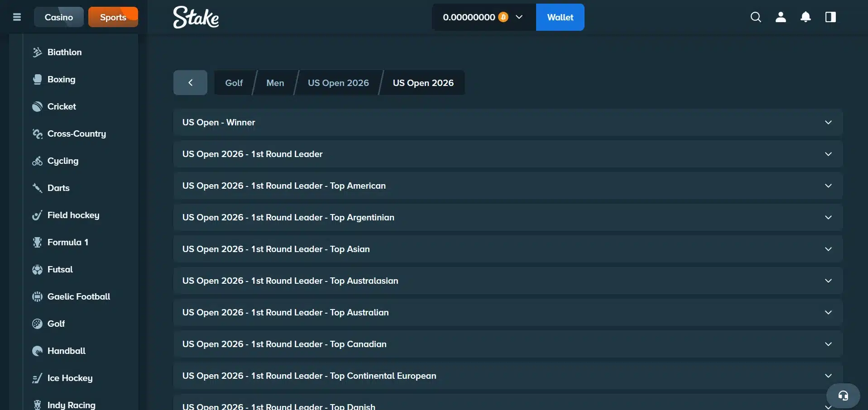Click 'US Open - Winner' market title
The height and width of the screenshot is (410, 868).
point(219,122)
